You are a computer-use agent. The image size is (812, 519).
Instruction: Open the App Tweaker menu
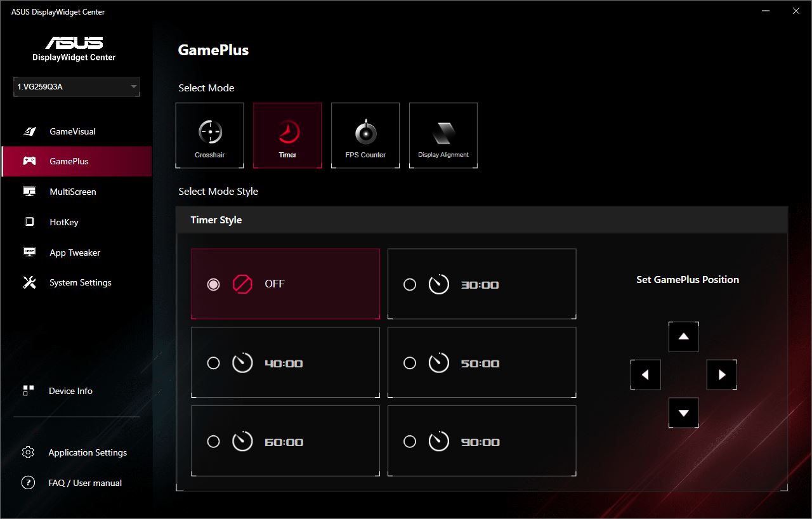pyautogui.click(x=76, y=253)
